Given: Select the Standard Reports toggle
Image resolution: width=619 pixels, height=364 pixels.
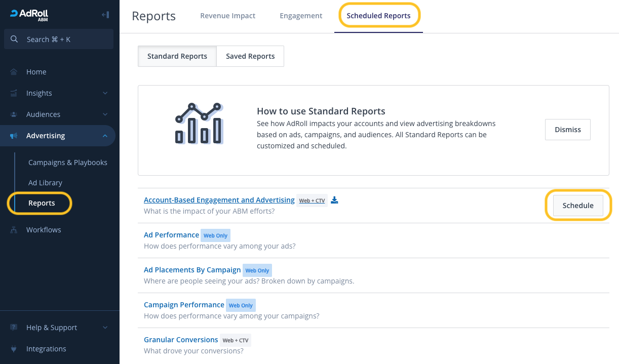Looking at the screenshot, I should click(x=177, y=56).
